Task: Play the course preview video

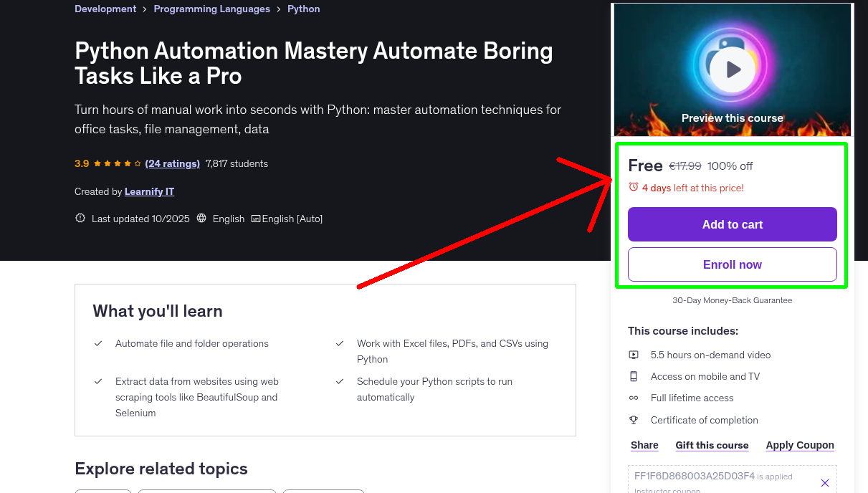Action: [x=731, y=68]
